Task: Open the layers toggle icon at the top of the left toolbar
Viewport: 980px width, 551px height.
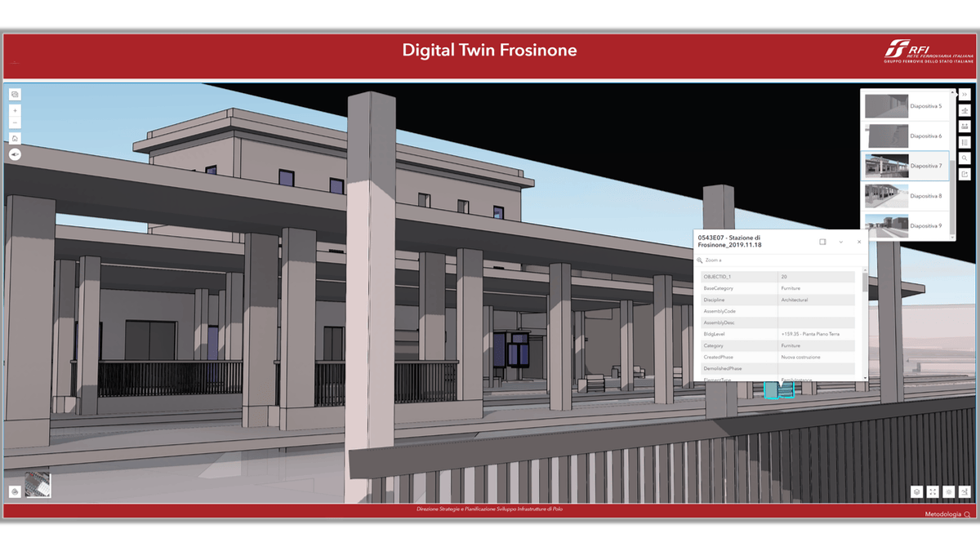Action: coord(15,95)
